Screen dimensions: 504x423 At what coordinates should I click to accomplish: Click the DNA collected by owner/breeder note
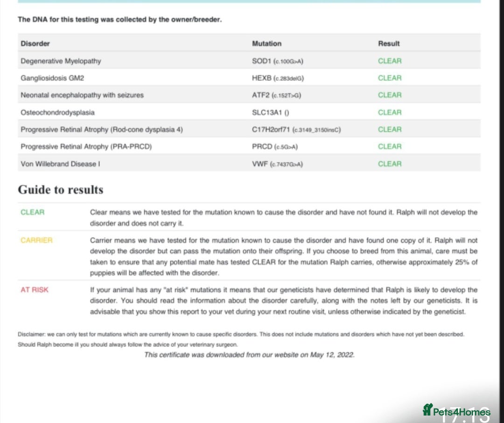point(119,19)
